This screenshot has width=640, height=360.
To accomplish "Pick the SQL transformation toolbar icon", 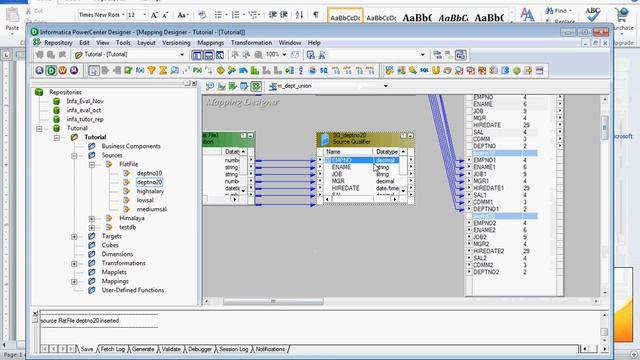I will (424, 71).
